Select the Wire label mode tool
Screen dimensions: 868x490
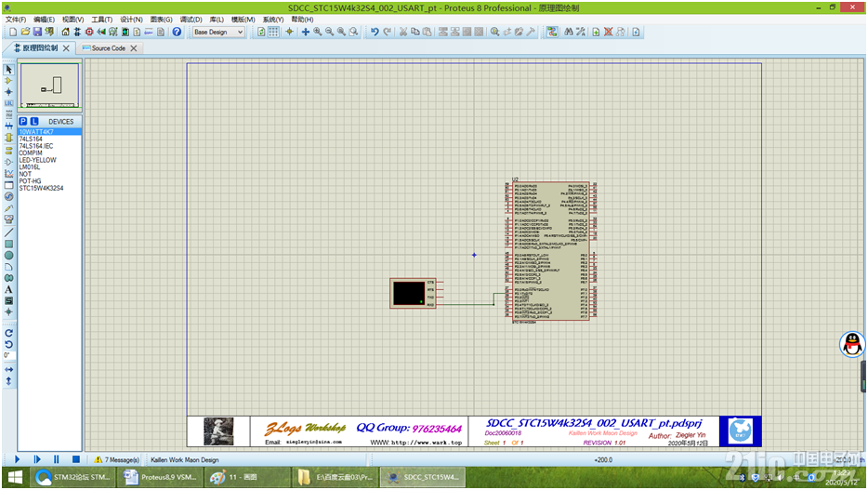pyautogui.click(x=8, y=103)
